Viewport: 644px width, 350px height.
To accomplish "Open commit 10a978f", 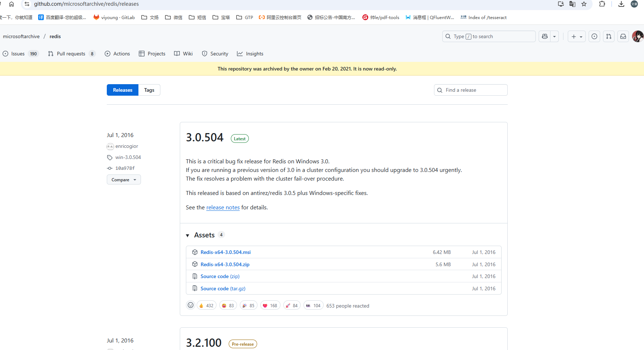I will click(x=125, y=168).
